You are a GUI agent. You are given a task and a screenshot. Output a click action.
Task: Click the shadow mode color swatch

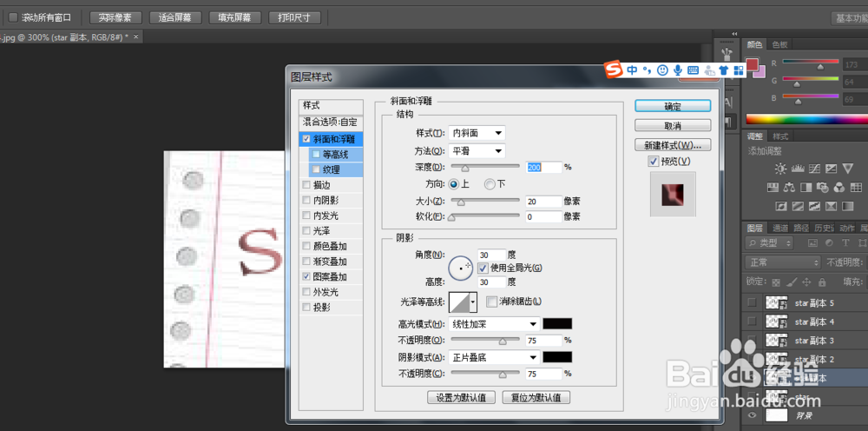557,357
